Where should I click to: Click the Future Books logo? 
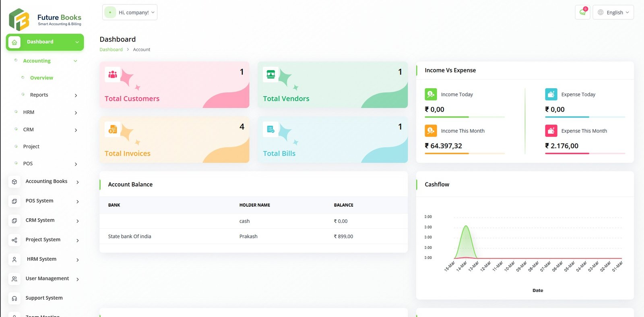45,19
